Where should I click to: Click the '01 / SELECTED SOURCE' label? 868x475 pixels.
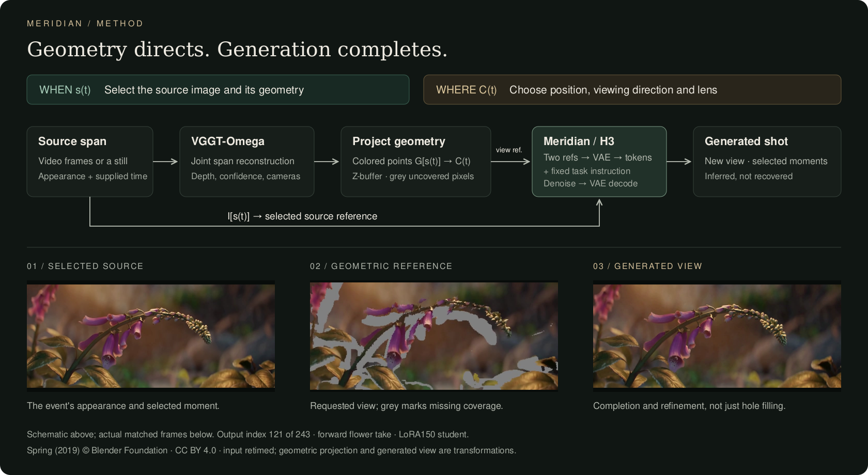point(85,266)
